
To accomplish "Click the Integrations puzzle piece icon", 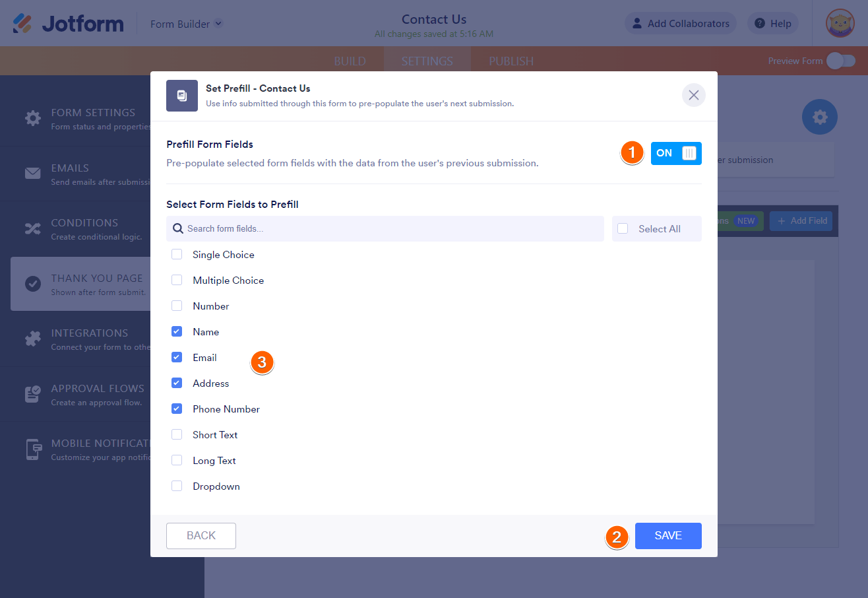I will click(x=32, y=339).
